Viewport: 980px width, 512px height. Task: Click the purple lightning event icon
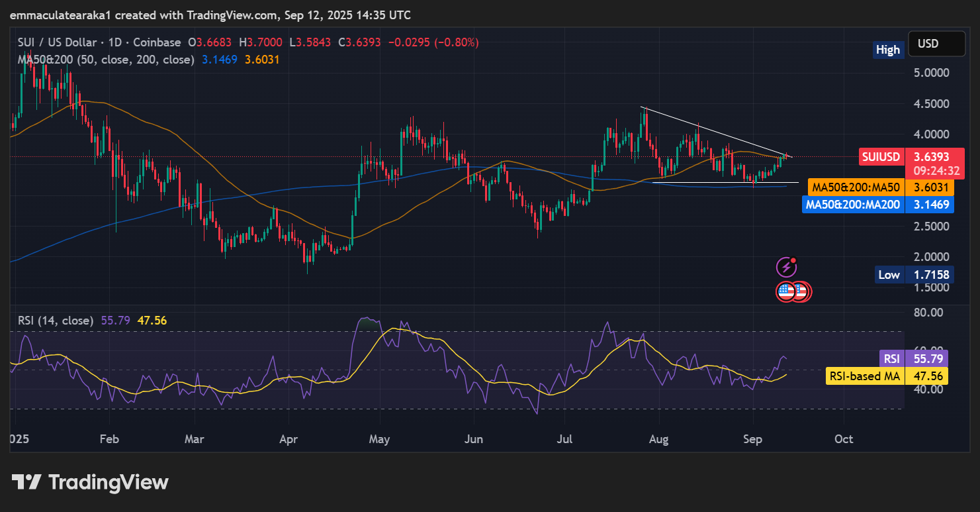786,268
